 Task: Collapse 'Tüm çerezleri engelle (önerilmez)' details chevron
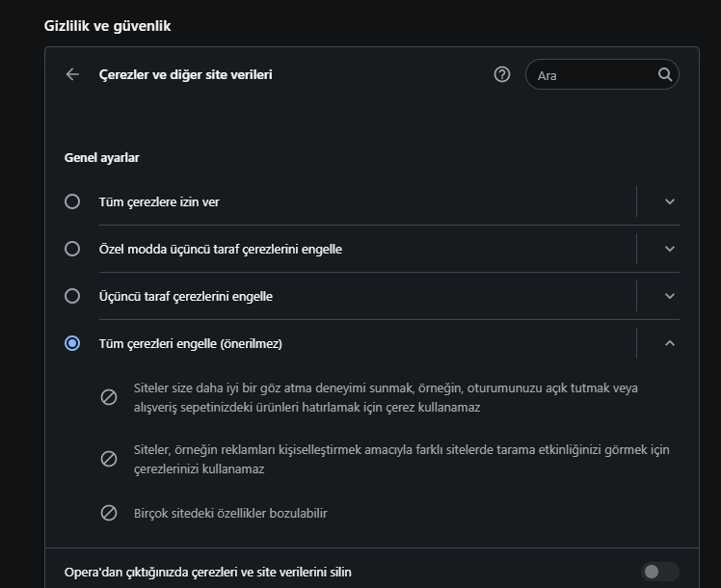(x=670, y=343)
